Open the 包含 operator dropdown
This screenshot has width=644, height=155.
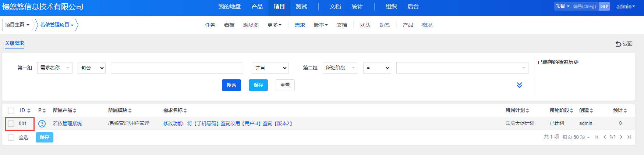(x=91, y=68)
